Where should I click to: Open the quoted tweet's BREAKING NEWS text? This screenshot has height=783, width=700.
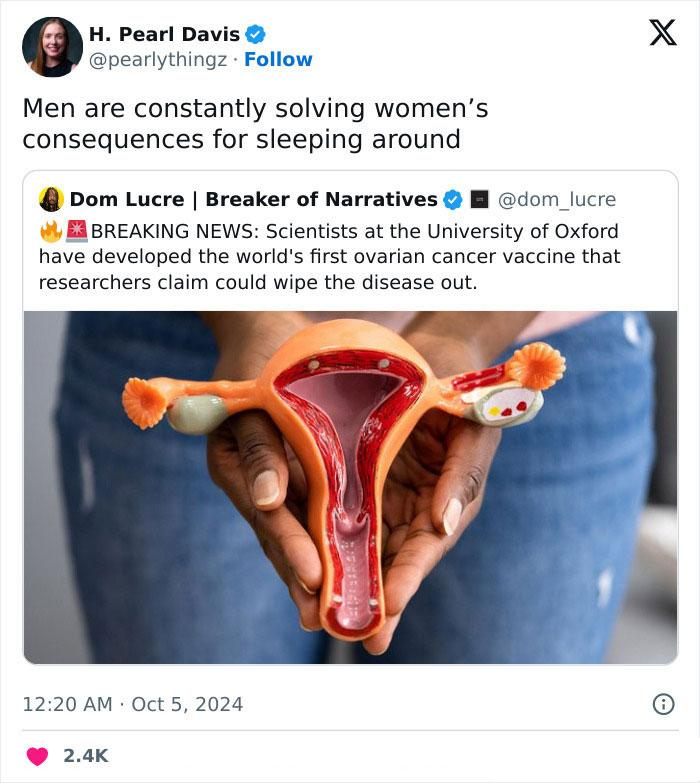[x=330, y=257]
